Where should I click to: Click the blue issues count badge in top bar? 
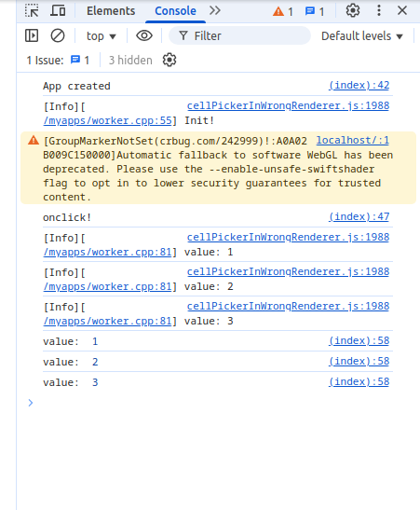[315, 12]
